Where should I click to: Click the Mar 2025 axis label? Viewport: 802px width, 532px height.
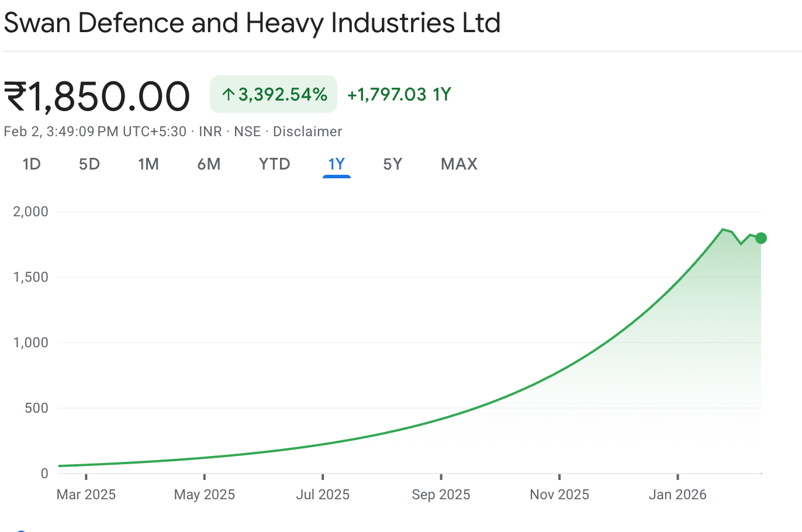point(86,495)
